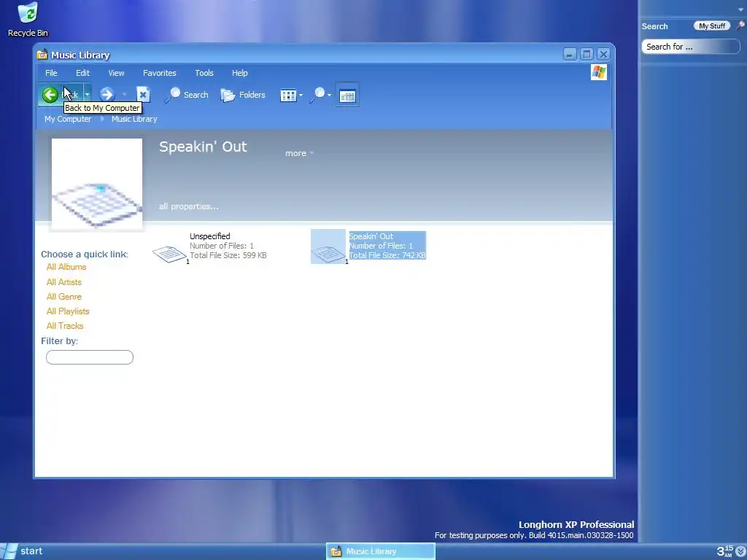The image size is (747, 560).
Task: Expand the Views dropdown arrow
Action: 301,96
